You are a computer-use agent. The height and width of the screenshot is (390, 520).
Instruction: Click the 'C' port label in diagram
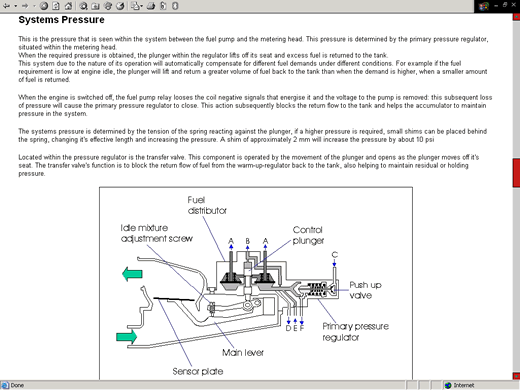click(335, 255)
